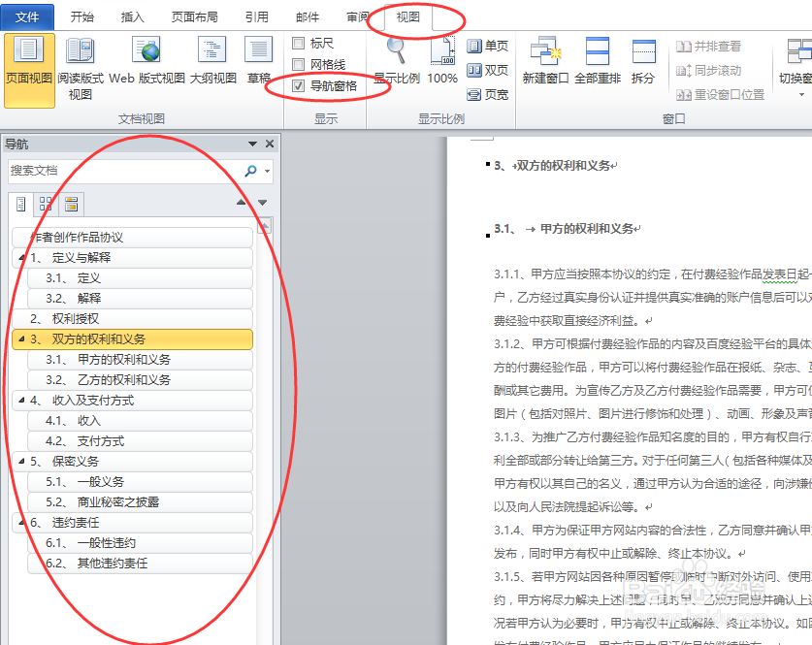The width and height of the screenshot is (812, 645).
Task: Enable Gridlines (网格线) checkbox
Action: 299,64
